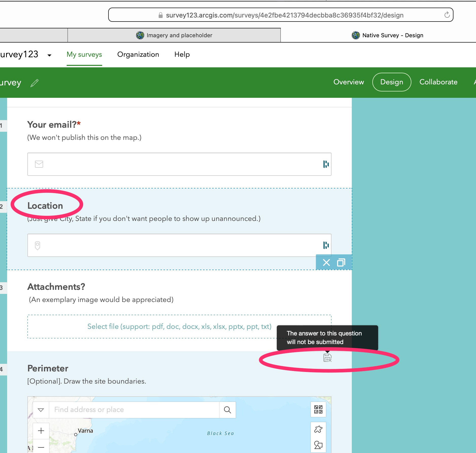Click the Find address or place field

coord(114,410)
